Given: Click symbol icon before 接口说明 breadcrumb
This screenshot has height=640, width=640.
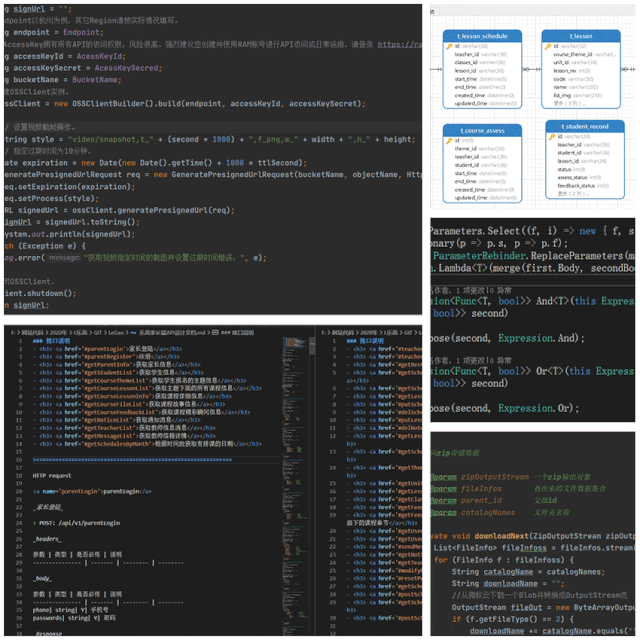Looking at the screenshot, I should tap(216, 333).
